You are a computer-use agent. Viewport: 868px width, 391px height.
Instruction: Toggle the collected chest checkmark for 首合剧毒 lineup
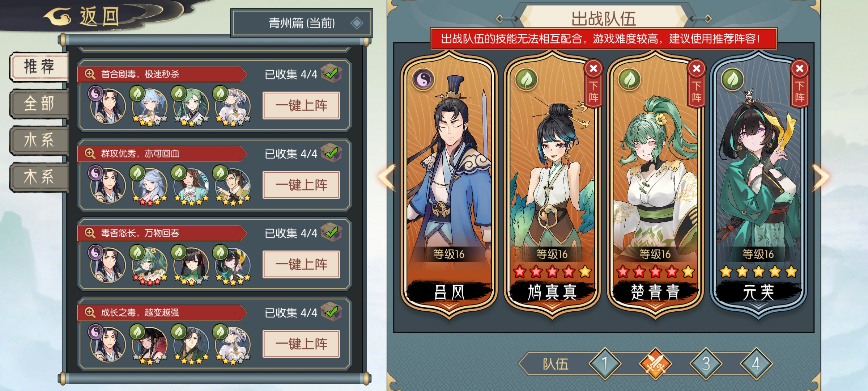coord(331,73)
